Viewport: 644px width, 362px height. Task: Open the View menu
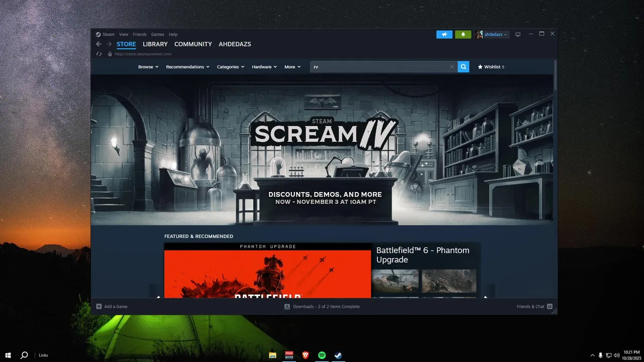click(x=124, y=34)
